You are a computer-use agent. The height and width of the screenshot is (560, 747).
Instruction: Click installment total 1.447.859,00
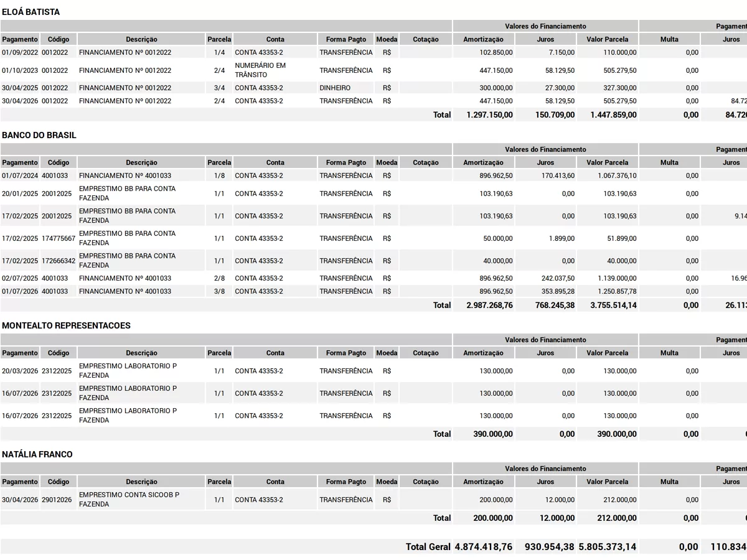[614, 114]
